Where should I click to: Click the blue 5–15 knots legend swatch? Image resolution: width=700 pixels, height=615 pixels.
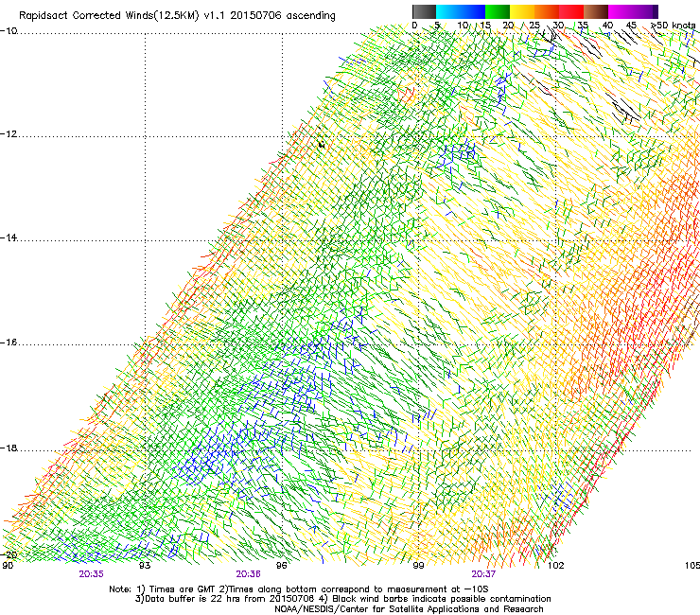[461, 11]
